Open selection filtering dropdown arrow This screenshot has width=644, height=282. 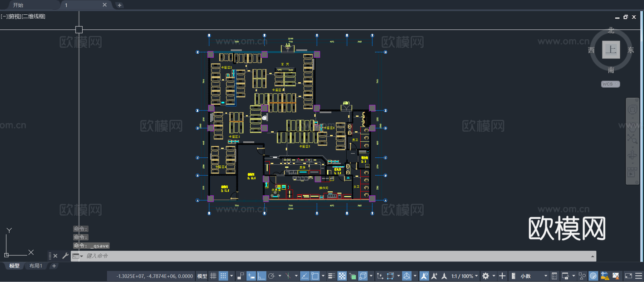[399, 276]
